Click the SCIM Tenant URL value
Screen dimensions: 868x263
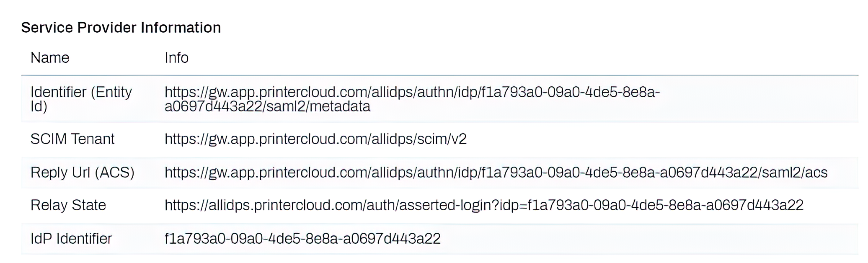click(x=315, y=139)
